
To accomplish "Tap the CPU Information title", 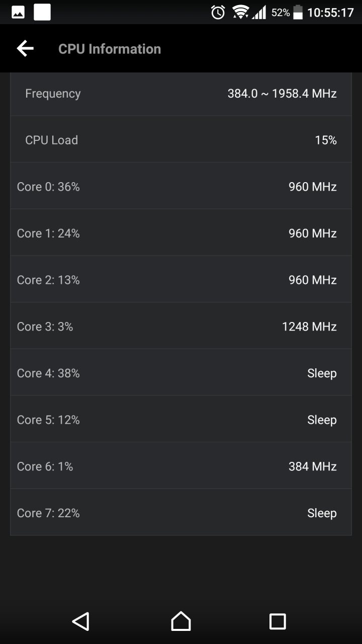I will point(110,49).
